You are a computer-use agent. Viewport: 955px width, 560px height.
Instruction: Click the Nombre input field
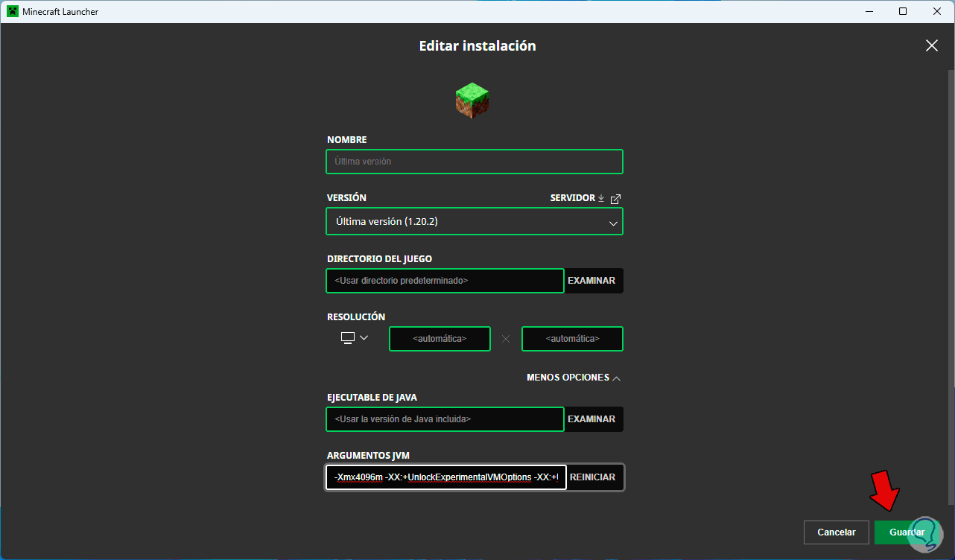(475, 162)
